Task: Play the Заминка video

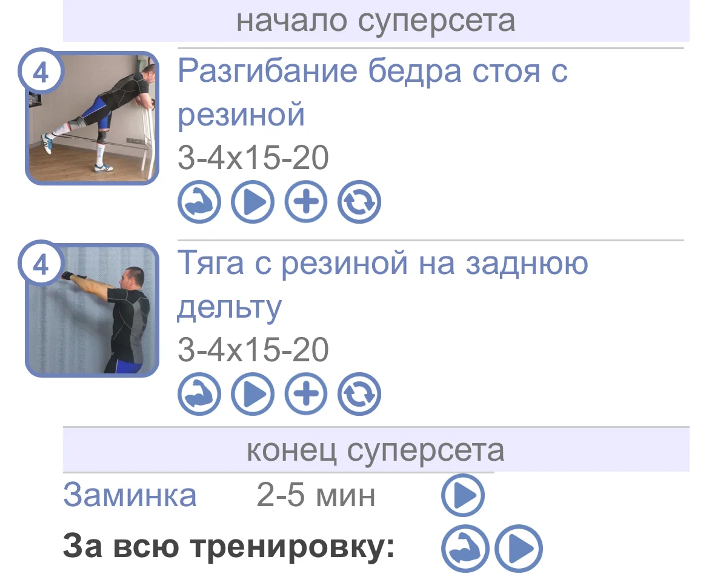Action: click(x=463, y=495)
